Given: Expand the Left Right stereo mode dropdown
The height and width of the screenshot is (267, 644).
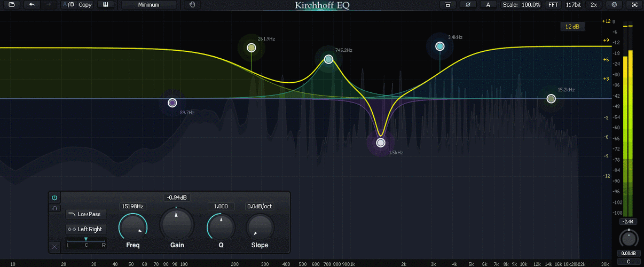Looking at the screenshot, I should tap(86, 229).
